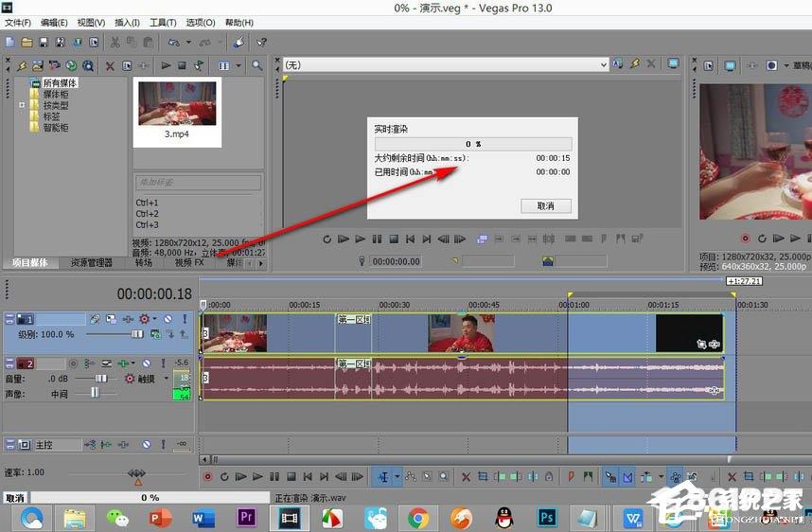
Task: Toggle Solo exclamation on video track 1
Action: tap(185, 319)
